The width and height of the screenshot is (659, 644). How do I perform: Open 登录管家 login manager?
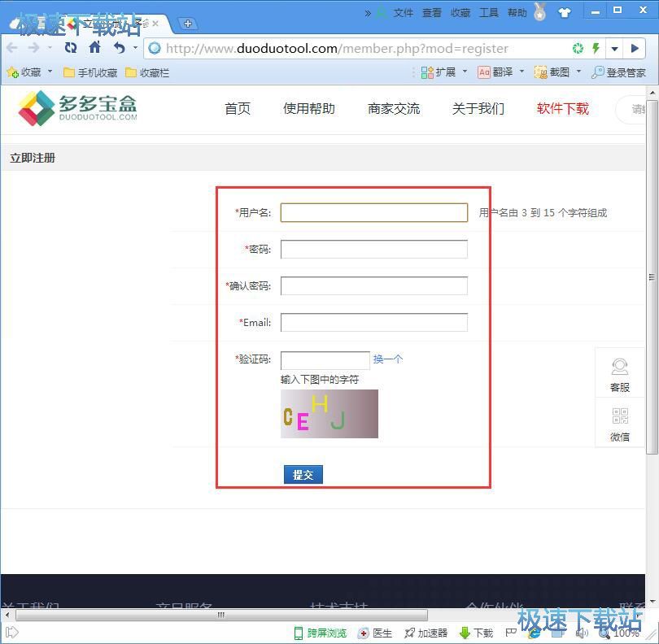[x=618, y=72]
